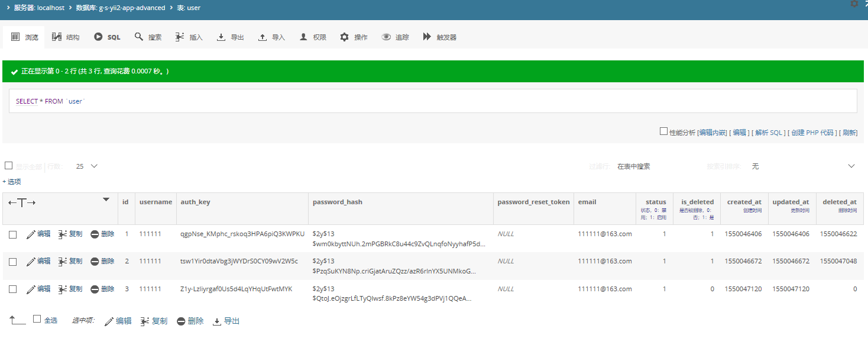
Task: Open the sort-by-index dropdown showing 无
Action: (x=802, y=166)
